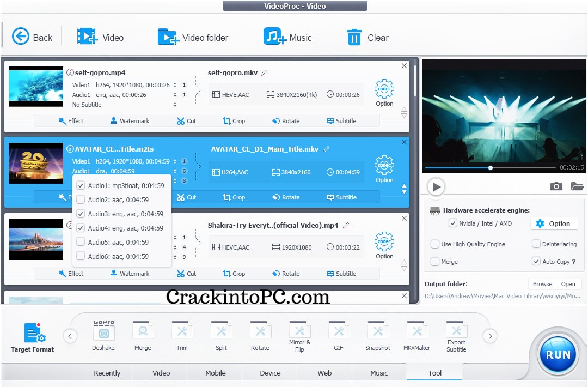Enable Use High Quality Engine

(434, 244)
